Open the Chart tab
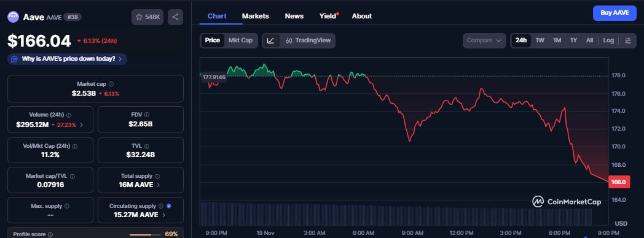644x238 pixels. [217, 17]
